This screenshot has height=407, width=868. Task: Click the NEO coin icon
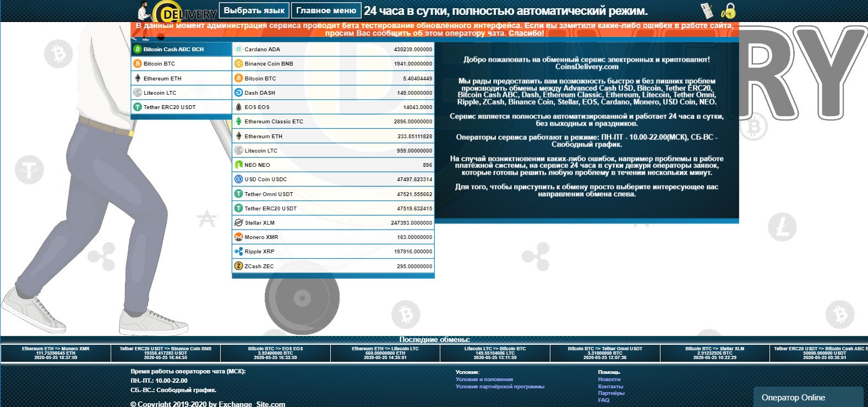pyautogui.click(x=238, y=165)
